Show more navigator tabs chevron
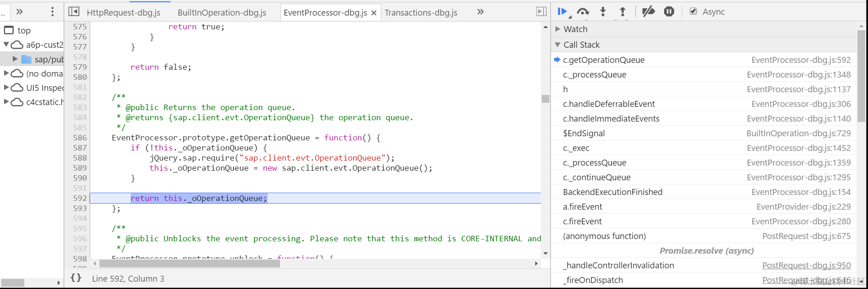Screen dimensions: 868x289 click(x=19, y=11)
